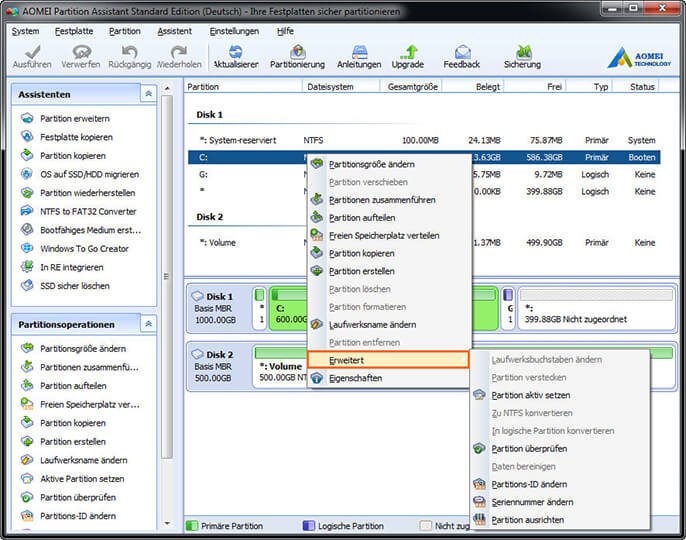Open the Einstellungen menu
Image resolution: width=686 pixels, height=540 pixels.
click(x=234, y=31)
